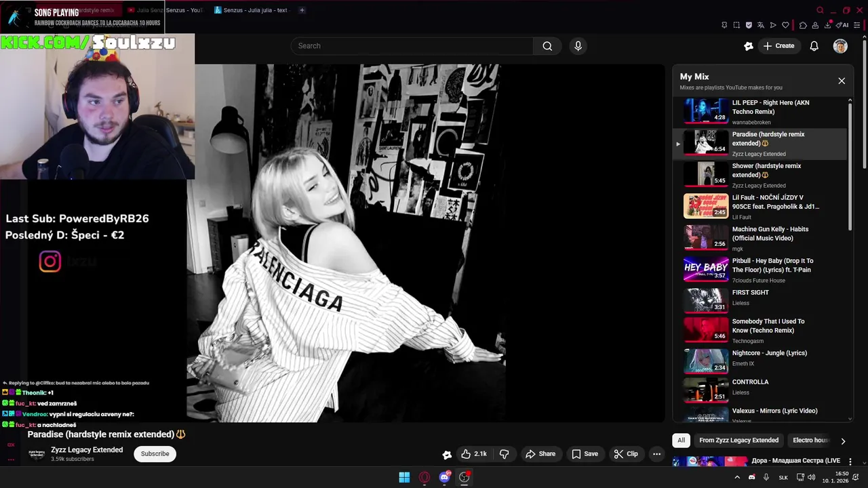This screenshot has width=868, height=488.
Task: Save the video to a playlist
Action: (x=585, y=454)
